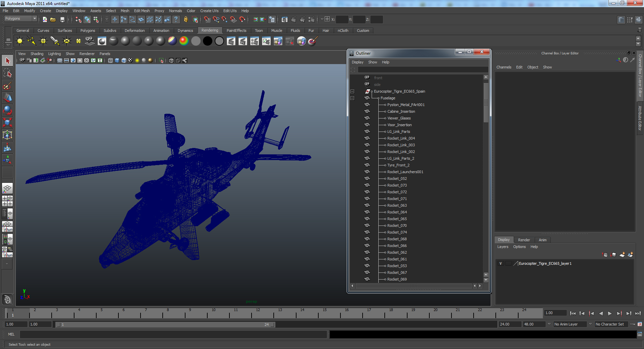Create a camera from Rendering shelf

90,41
